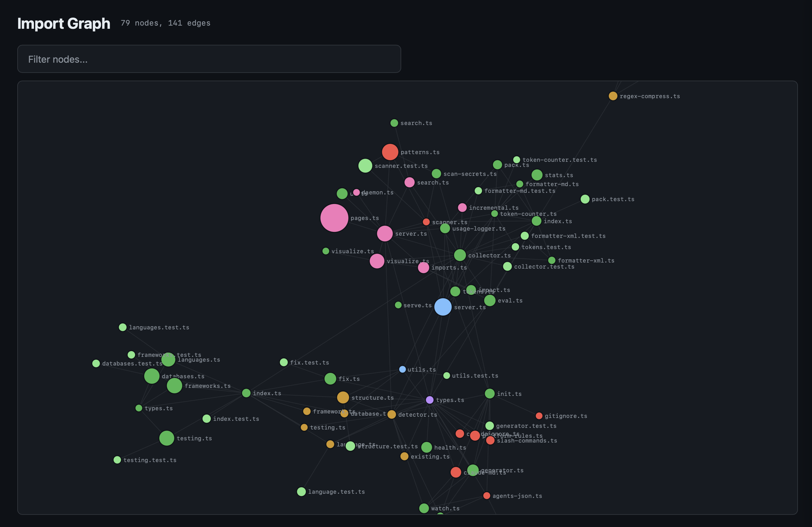The width and height of the screenshot is (812, 527).
Task: Click the pink visualize.ts node
Action: pos(377,261)
